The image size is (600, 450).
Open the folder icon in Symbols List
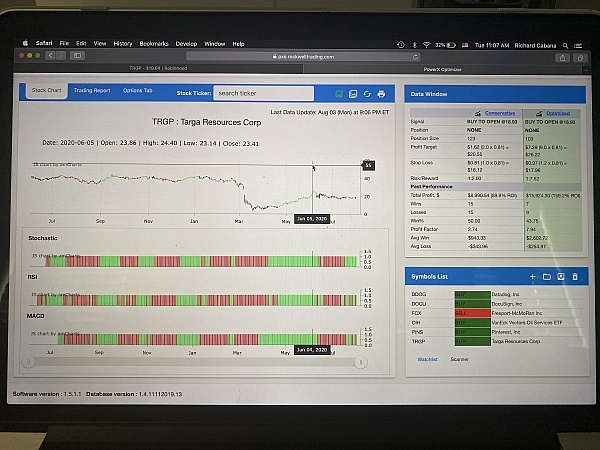pos(547,276)
